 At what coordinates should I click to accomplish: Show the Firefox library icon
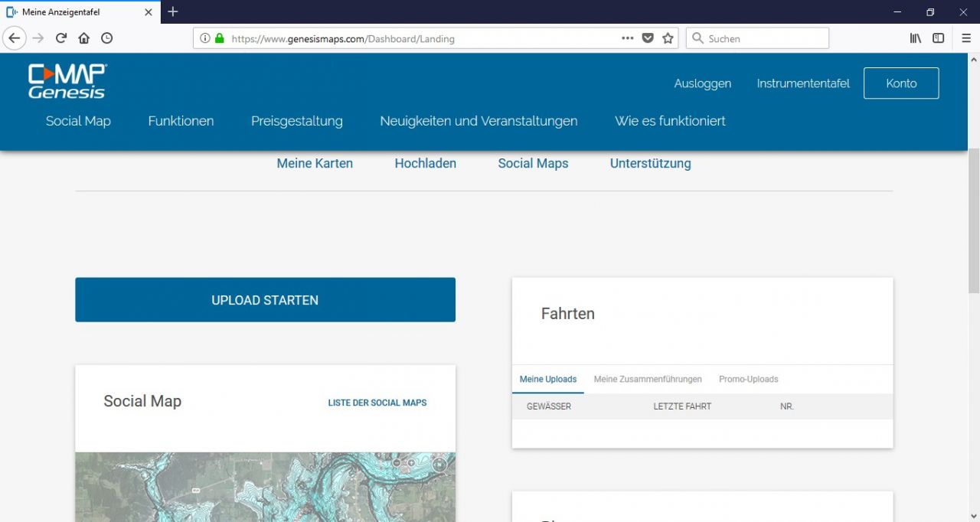coord(915,38)
